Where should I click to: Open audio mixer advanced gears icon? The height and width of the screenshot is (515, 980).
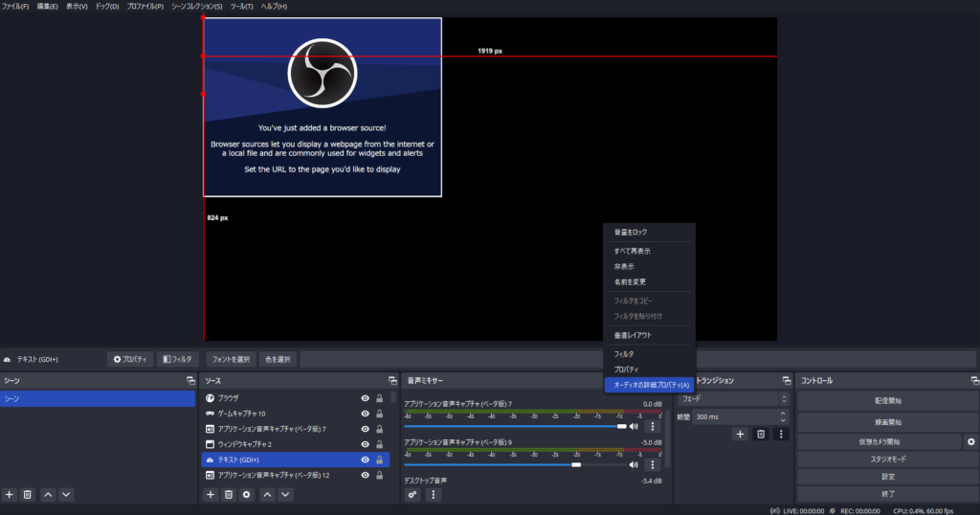pyautogui.click(x=412, y=494)
